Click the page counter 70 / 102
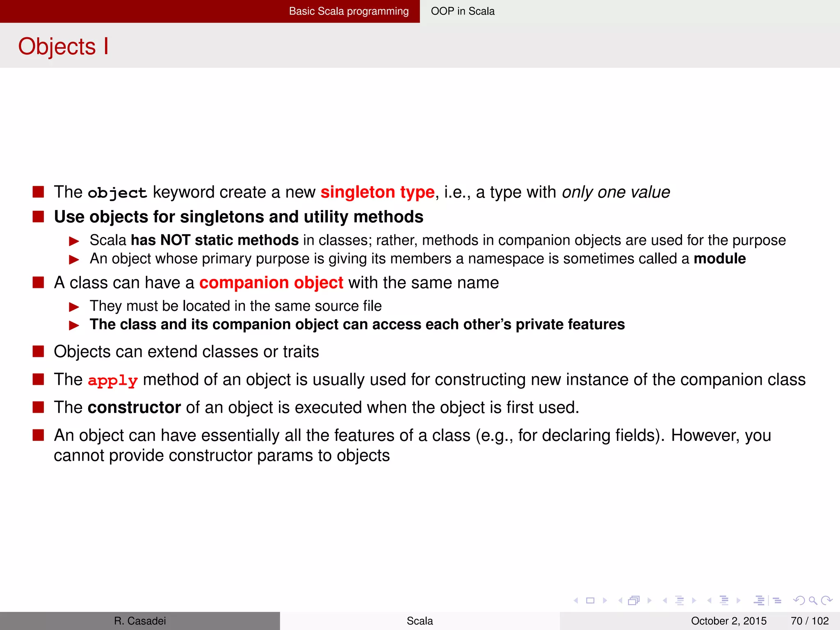This screenshot has width=840, height=630. [810, 621]
